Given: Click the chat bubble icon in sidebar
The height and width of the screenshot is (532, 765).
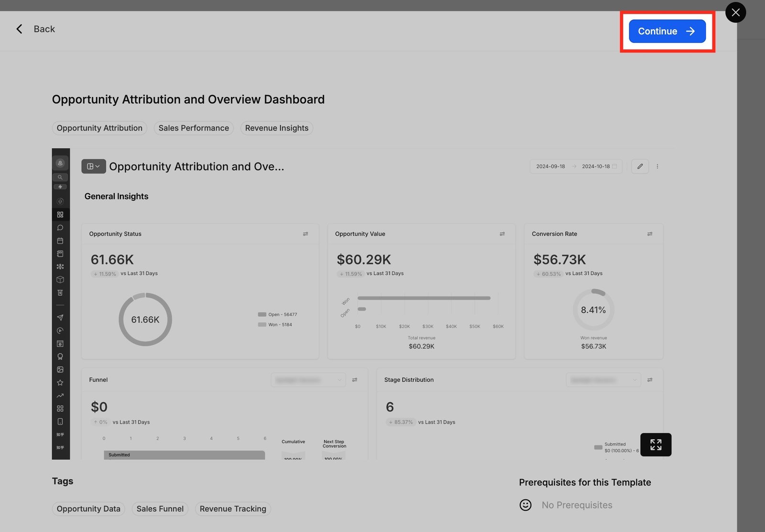Looking at the screenshot, I should (60, 228).
